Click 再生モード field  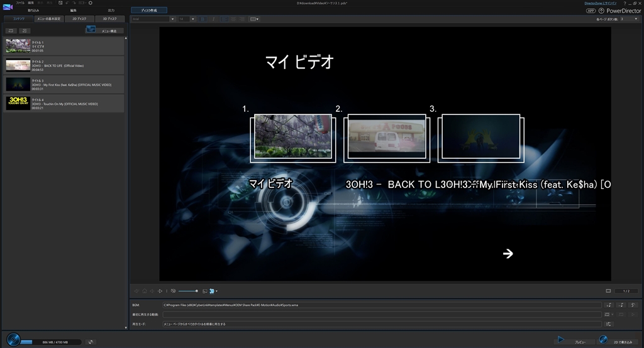point(382,324)
